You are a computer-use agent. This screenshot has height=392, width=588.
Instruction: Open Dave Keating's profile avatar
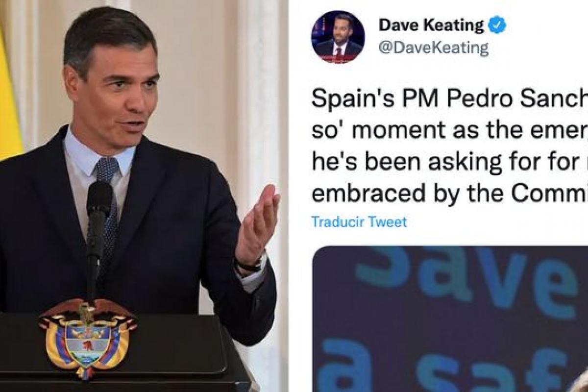click(338, 37)
